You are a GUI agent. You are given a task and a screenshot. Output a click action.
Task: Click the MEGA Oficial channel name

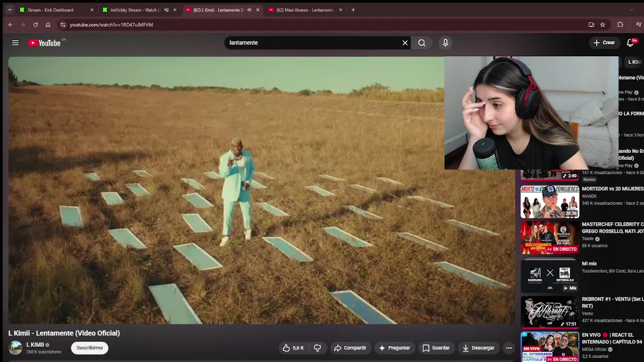(594, 349)
